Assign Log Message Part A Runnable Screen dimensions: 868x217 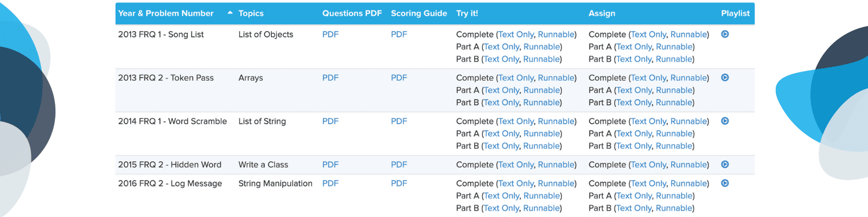(x=674, y=196)
